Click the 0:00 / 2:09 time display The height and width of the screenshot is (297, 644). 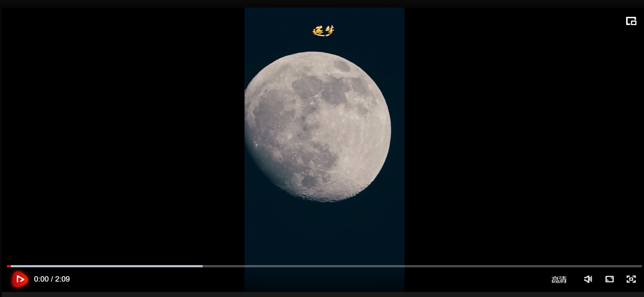coord(52,279)
